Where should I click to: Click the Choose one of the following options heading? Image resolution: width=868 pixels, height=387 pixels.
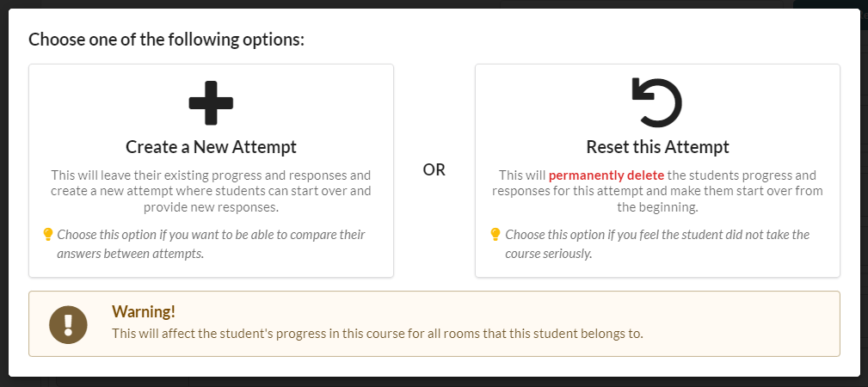point(167,40)
